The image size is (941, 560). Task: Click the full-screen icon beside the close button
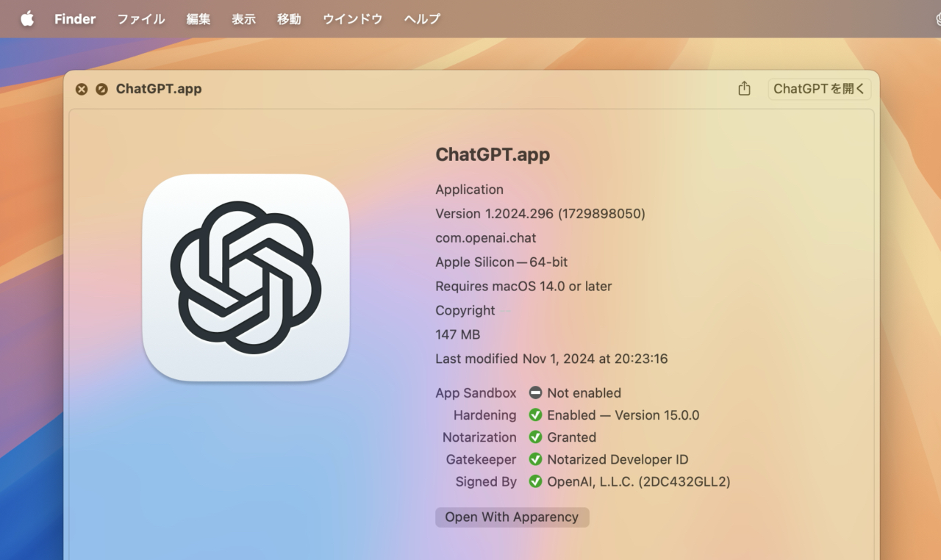(x=101, y=89)
